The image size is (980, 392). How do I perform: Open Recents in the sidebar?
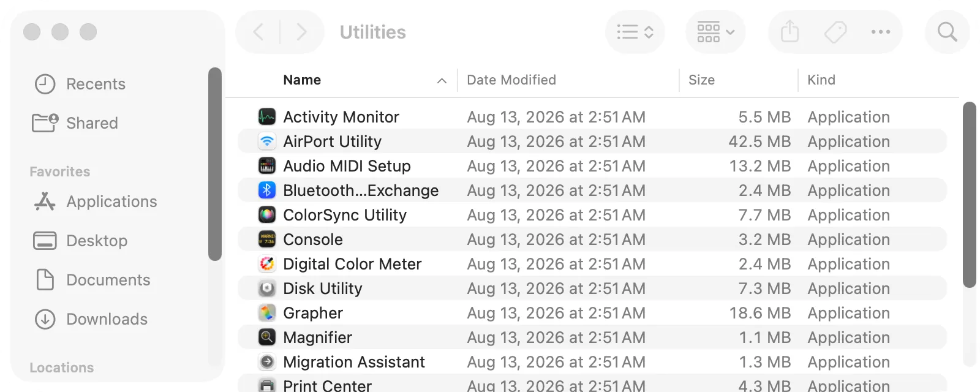[x=96, y=84]
